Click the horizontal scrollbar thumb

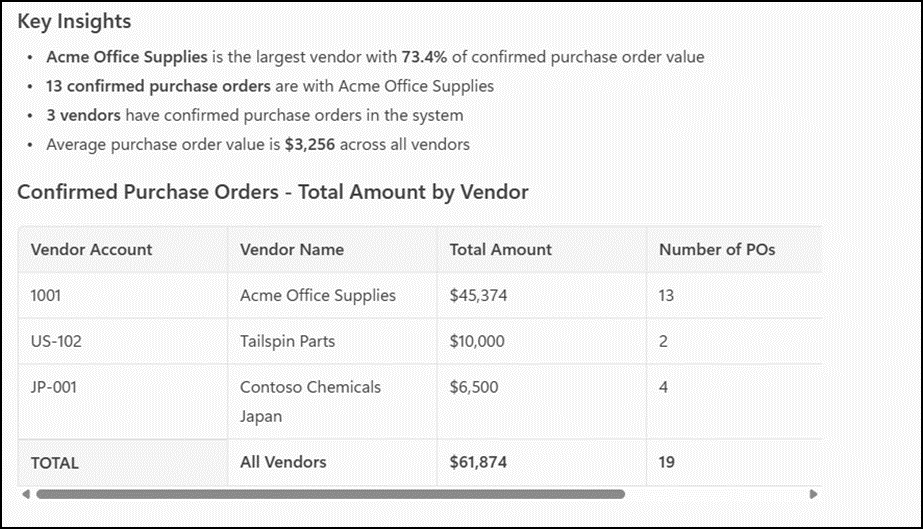click(330, 494)
